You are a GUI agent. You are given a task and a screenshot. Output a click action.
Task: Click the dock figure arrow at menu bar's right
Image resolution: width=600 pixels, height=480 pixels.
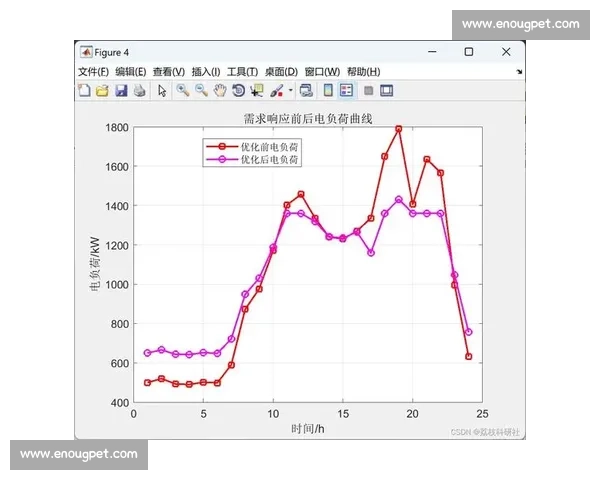(x=519, y=72)
